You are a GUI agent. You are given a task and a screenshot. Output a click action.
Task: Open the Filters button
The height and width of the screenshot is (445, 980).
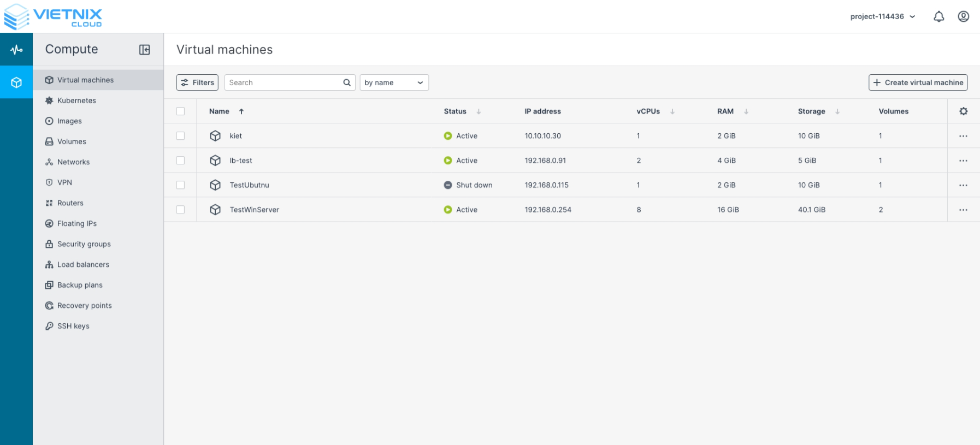pyautogui.click(x=197, y=82)
